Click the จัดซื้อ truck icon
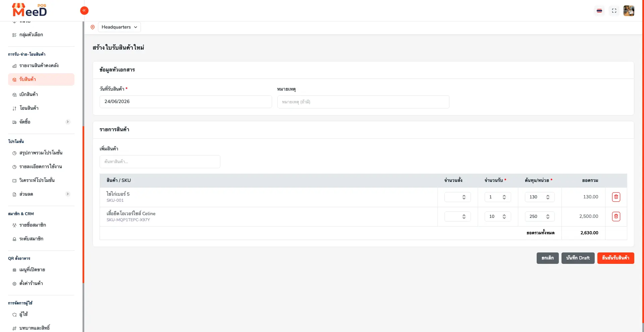 pyautogui.click(x=14, y=122)
